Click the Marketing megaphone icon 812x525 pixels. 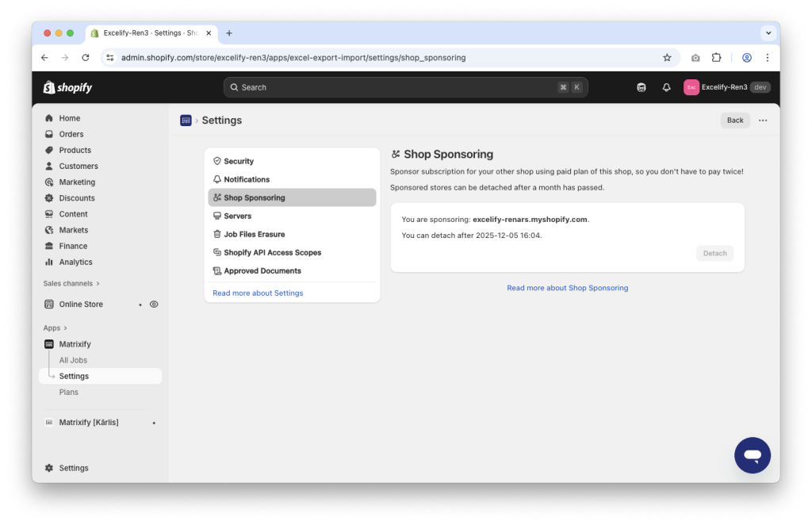tap(49, 182)
